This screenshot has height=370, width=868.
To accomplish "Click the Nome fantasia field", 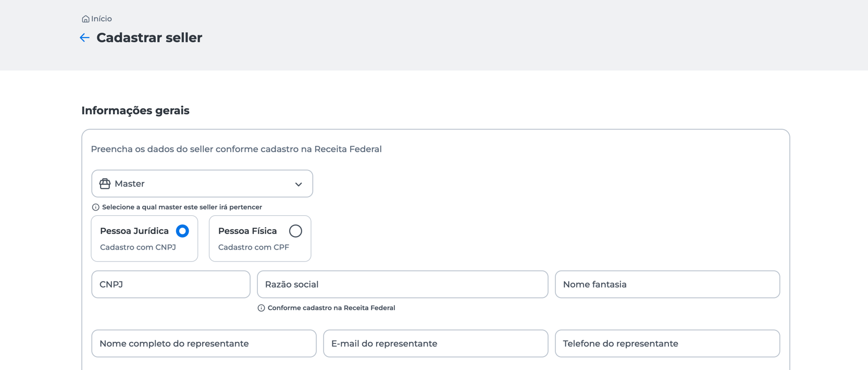I will [667, 285].
